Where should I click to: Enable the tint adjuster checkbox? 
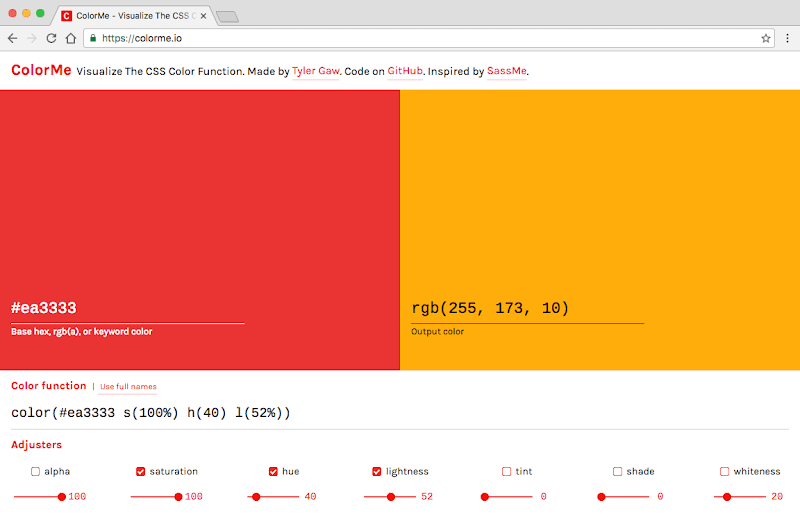[506, 471]
